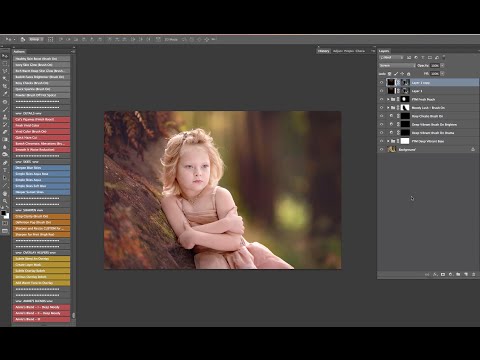Open the Layers panel tab
The width and height of the screenshot is (480, 360).
384,51
